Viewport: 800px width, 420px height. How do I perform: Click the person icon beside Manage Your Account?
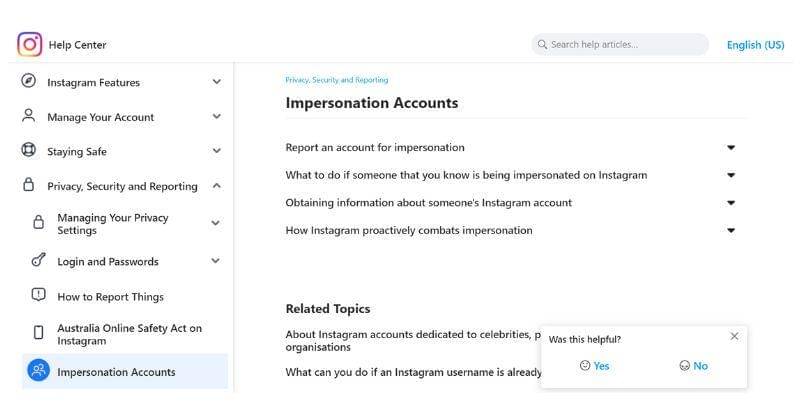(x=28, y=116)
